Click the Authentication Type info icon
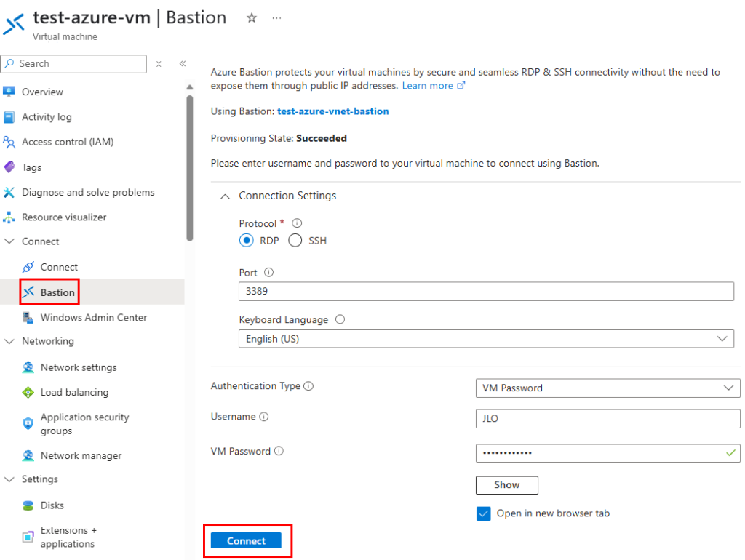 tap(308, 385)
